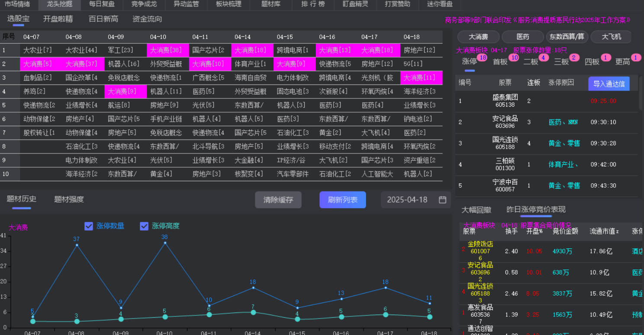
Task: Go to the 异动监管 tab
Action: pyautogui.click(x=187, y=4)
